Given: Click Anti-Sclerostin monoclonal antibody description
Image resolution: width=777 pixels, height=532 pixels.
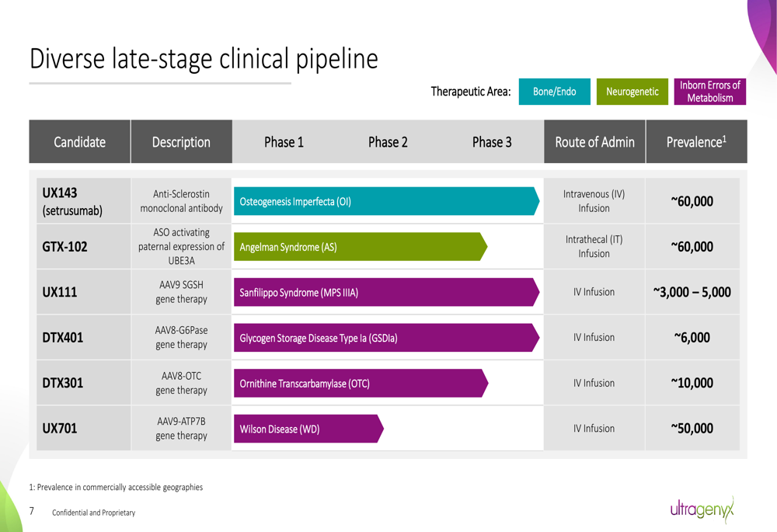Looking at the screenshot, I should [x=181, y=200].
